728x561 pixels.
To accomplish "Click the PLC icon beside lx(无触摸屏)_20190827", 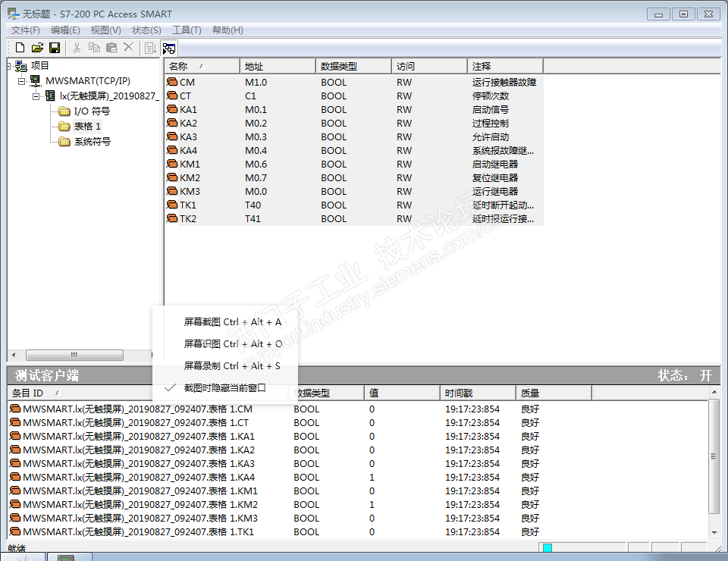I will coord(50,96).
